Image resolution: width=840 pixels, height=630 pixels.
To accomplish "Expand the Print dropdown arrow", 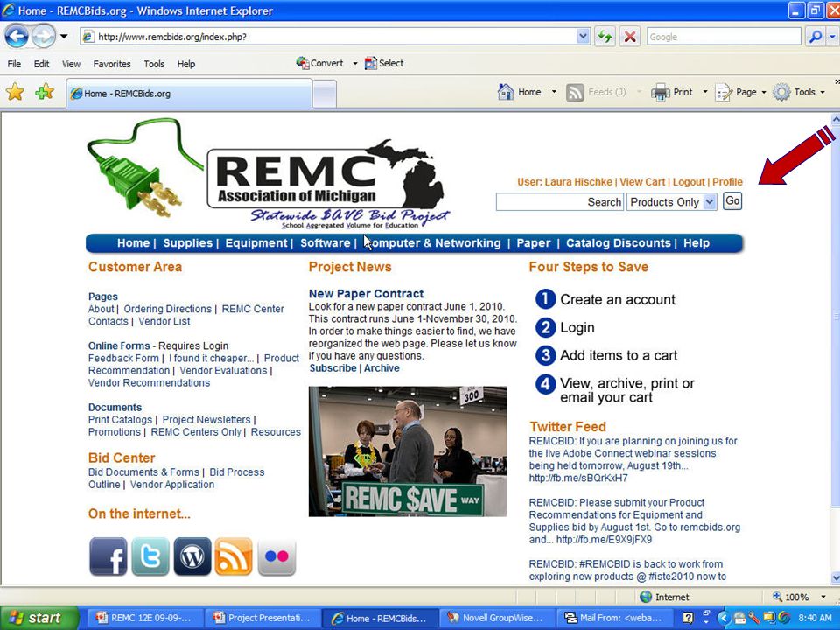I will click(705, 92).
